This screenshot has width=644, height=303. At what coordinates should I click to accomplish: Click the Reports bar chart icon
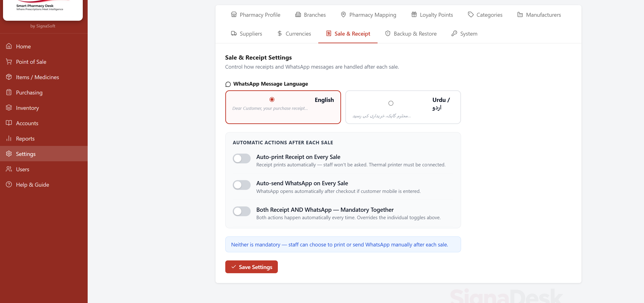9,138
